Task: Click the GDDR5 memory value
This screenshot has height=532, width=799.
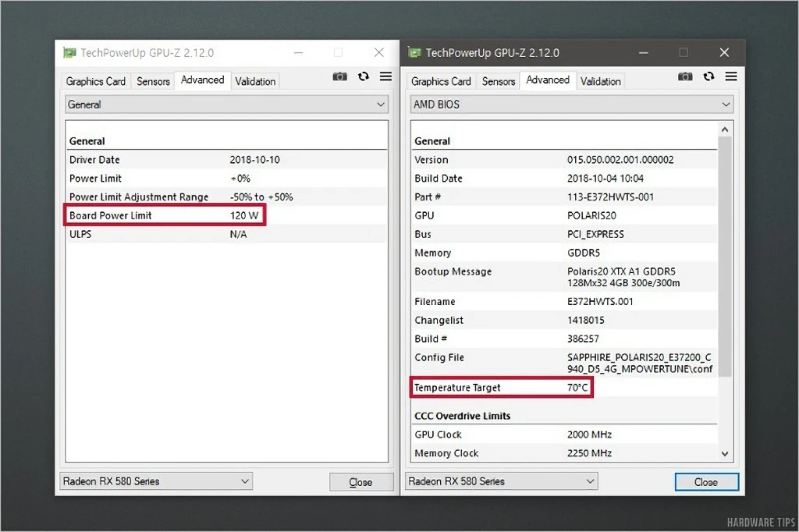Action: [584, 253]
